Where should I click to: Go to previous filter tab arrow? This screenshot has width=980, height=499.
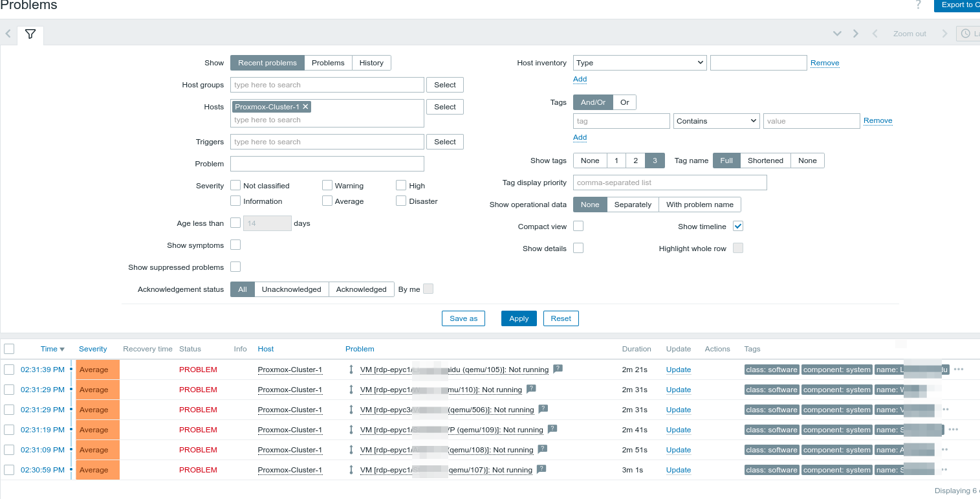coord(8,34)
